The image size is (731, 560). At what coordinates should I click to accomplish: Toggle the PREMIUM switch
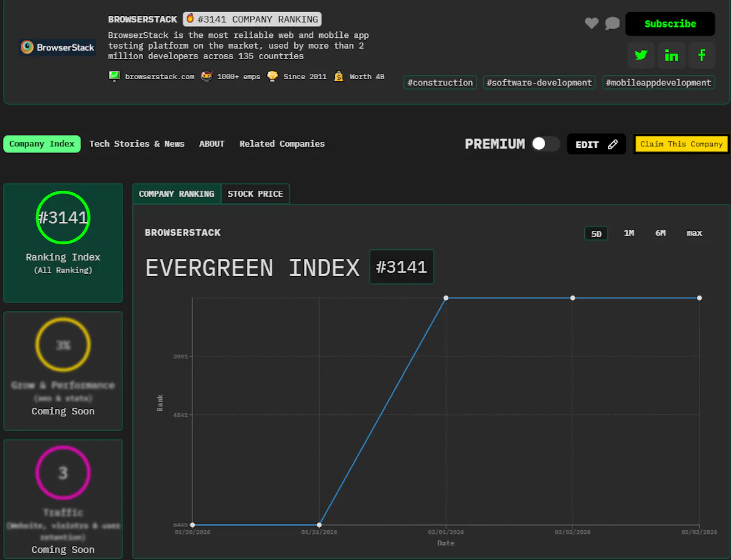545,144
